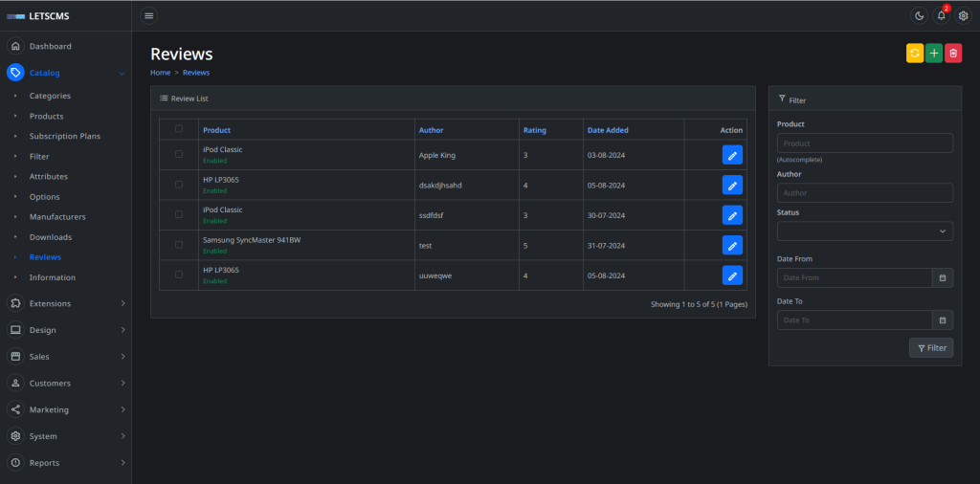Check the ssdfdsf review row checkbox
Viewport: 980px width, 484px height.
[x=179, y=214]
